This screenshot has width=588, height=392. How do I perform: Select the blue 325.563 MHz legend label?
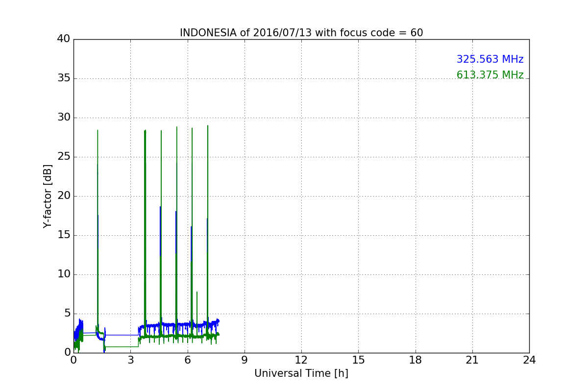click(490, 59)
